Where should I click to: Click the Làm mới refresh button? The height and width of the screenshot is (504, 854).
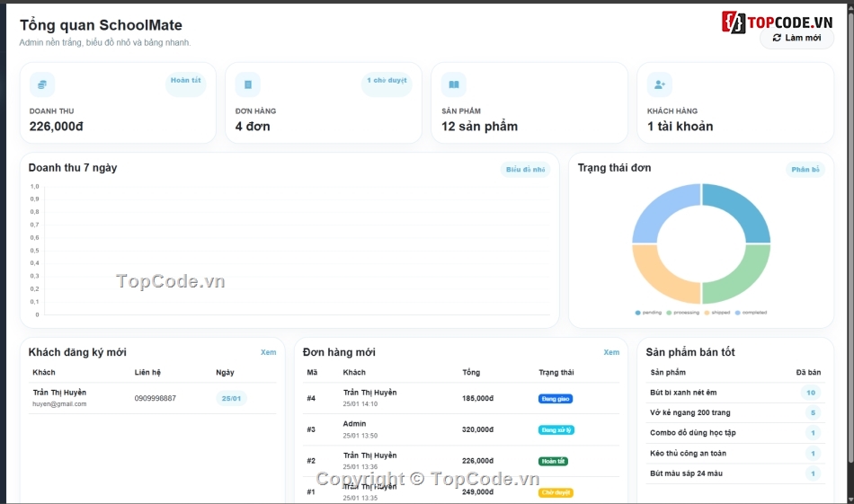tap(796, 38)
